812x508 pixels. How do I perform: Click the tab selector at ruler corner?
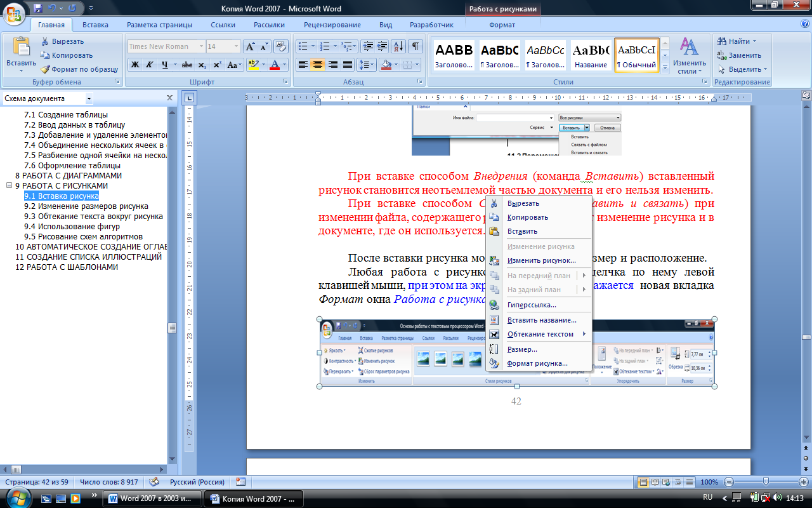[x=190, y=98]
